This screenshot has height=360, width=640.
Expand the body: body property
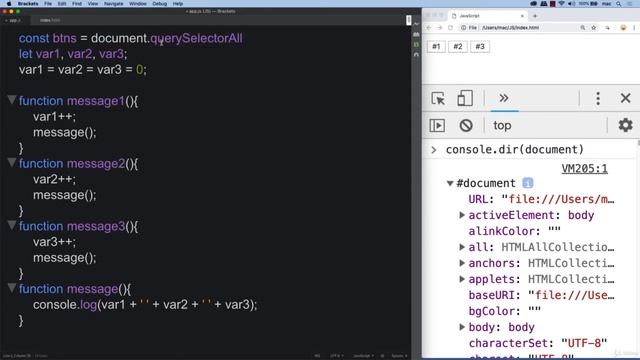pos(462,327)
